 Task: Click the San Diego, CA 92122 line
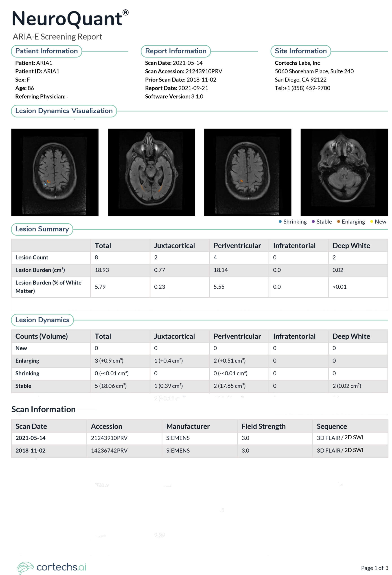coord(300,80)
